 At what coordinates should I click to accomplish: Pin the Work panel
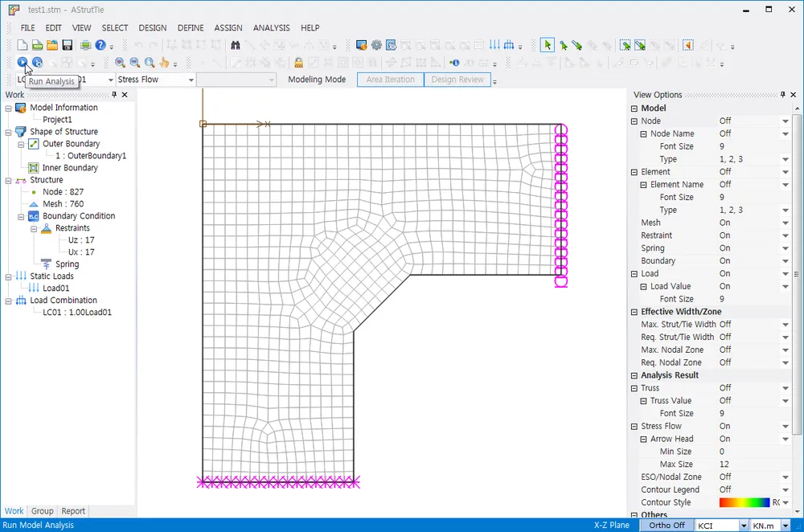tap(114, 94)
